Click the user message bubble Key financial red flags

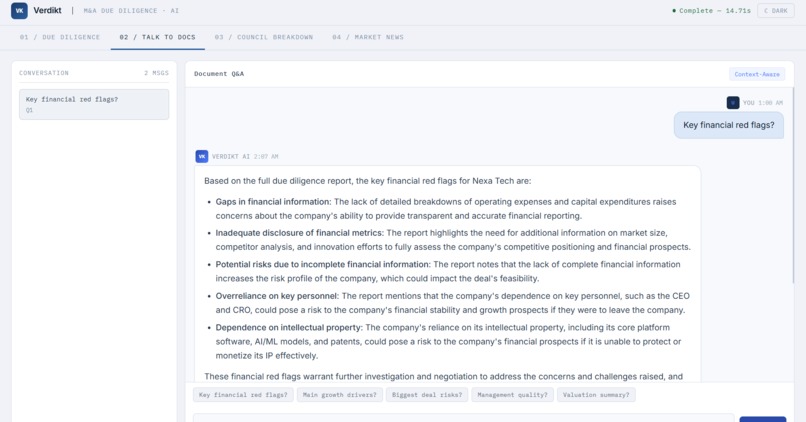728,125
